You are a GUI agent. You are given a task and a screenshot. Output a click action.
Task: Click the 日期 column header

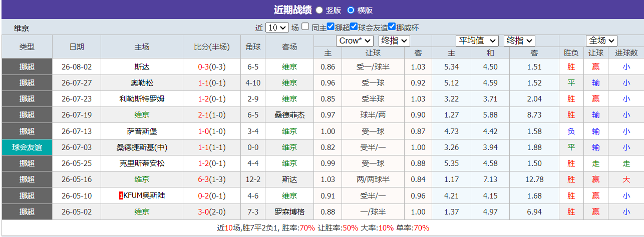[77, 46]
